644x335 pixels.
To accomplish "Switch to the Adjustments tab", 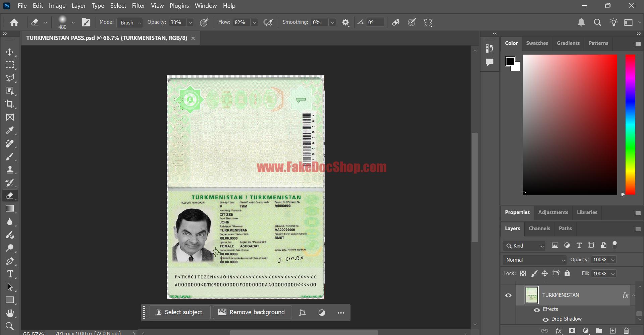I will pyautogui.click(x=553, y=212).
